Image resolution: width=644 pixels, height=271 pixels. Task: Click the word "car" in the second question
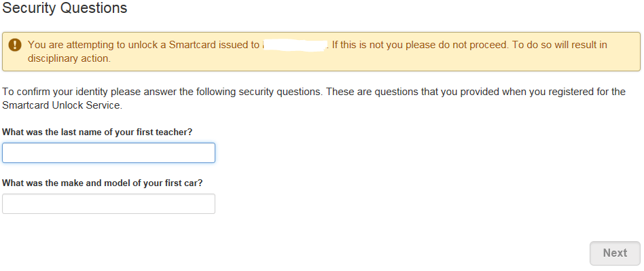pyautogui.click(x=191, y=183)
